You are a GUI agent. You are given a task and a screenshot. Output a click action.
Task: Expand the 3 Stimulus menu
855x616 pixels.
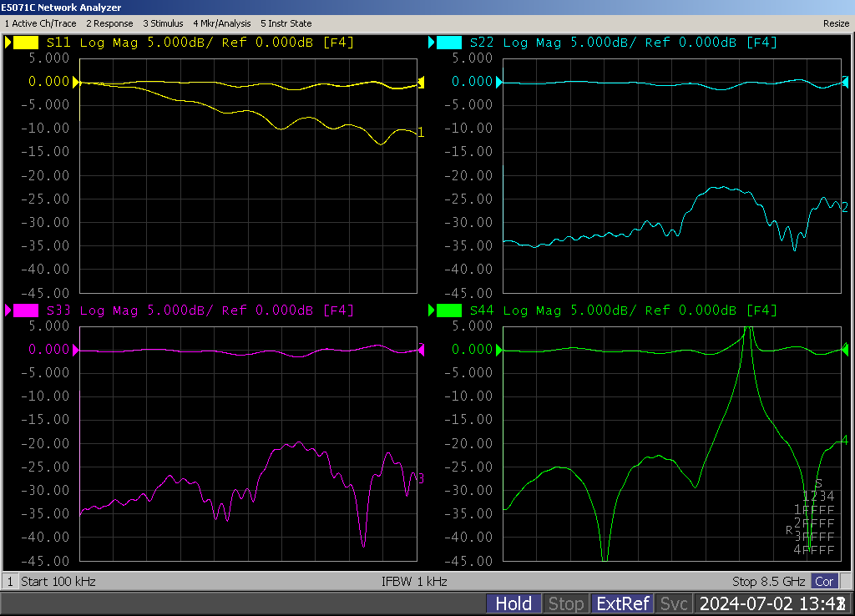(163, 23)
